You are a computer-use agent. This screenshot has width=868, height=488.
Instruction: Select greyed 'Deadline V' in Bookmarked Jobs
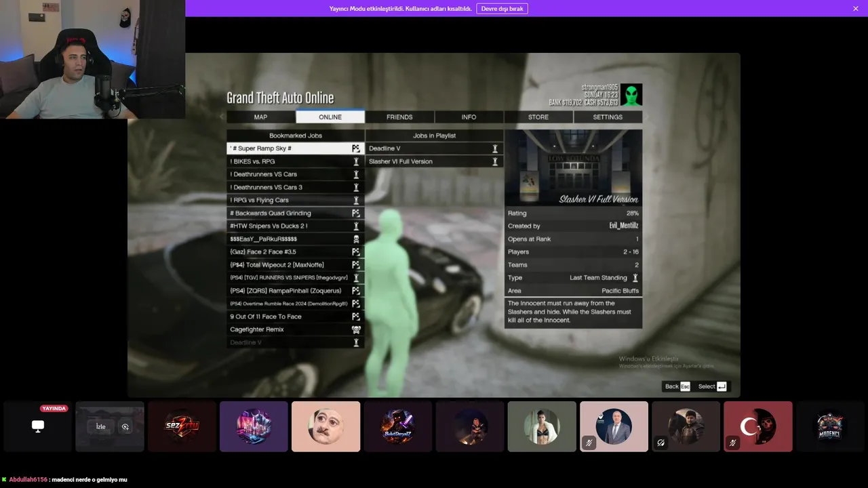point(295,342)
